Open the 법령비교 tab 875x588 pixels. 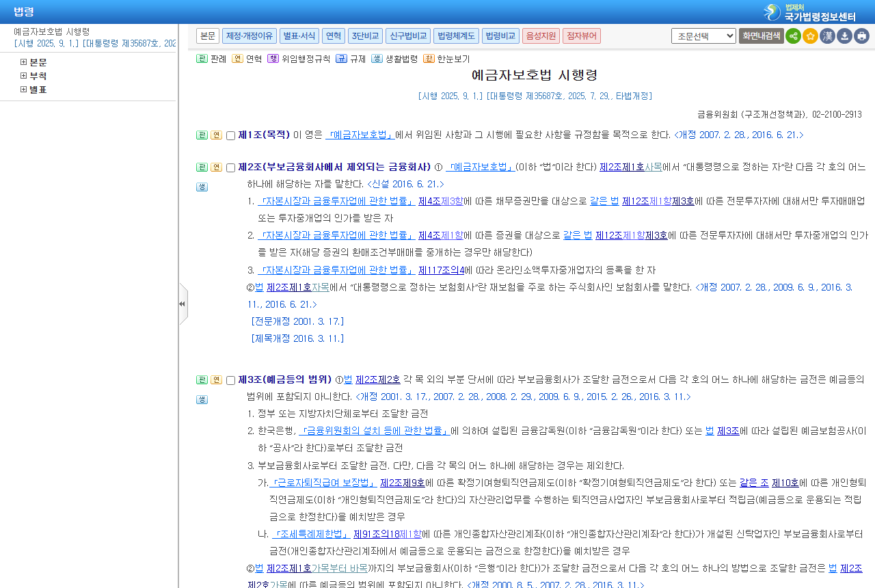[500, 36]
